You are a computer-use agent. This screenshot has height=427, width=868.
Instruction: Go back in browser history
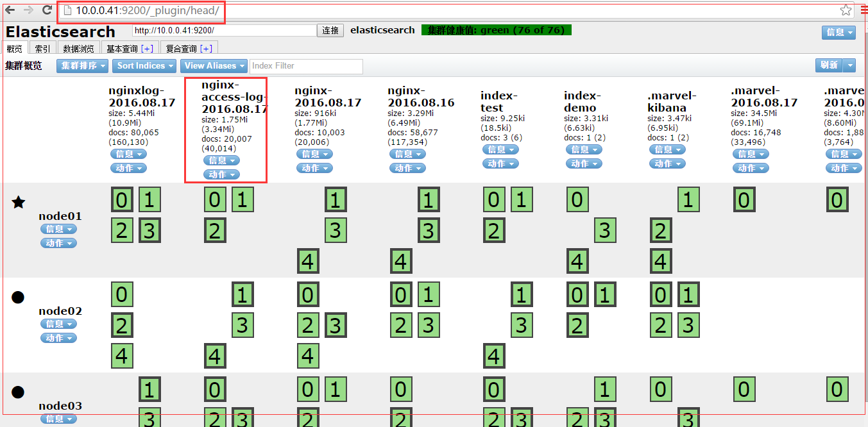click(10, 10)
